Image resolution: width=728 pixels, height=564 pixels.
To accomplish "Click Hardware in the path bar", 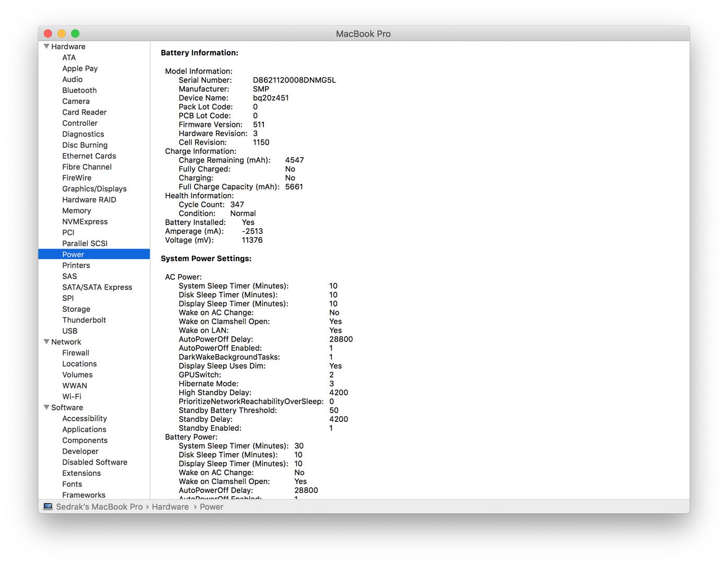I will (x=170, y=507).
